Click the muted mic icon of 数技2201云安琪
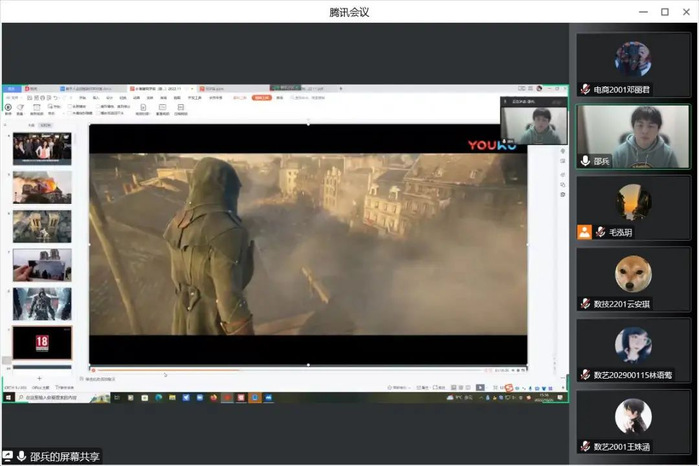This screenshot has height=466, width=699. (x=585, y=303)
